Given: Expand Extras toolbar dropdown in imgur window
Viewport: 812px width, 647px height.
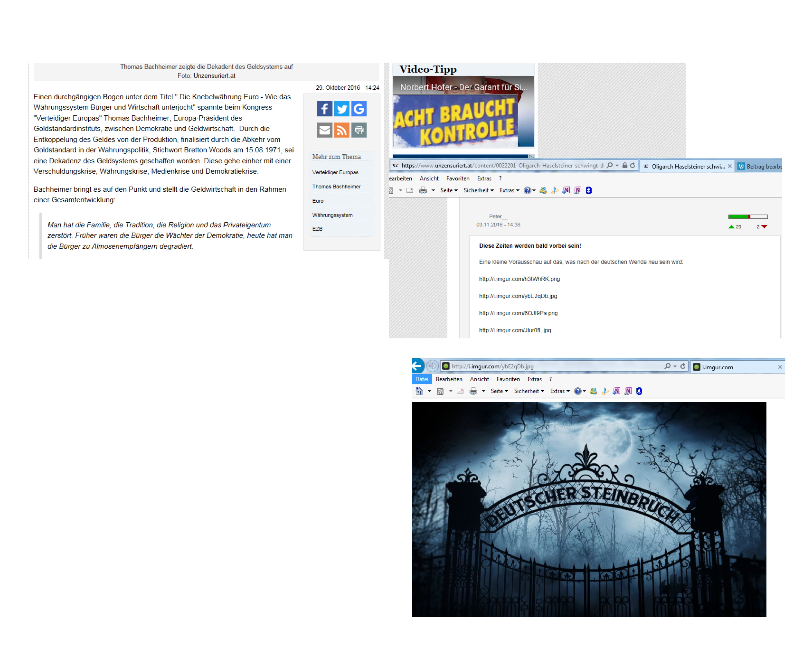Looking at the screenshot, I should pos(560,391).
